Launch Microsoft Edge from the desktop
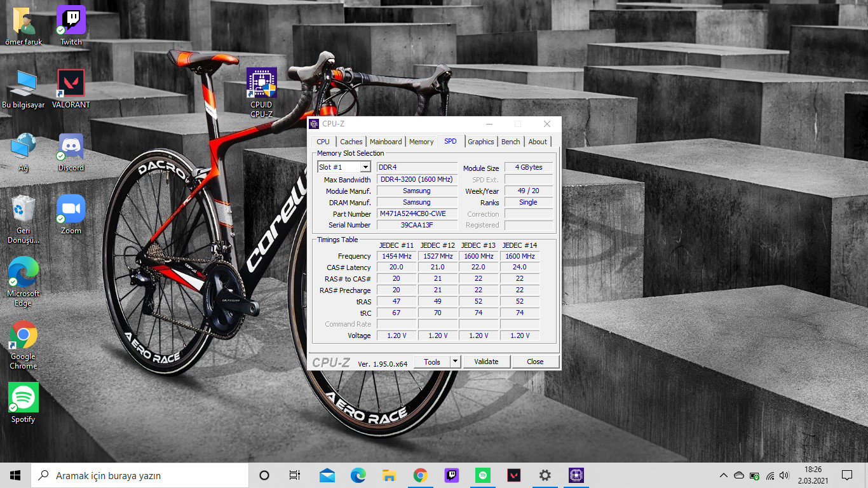This screenshot has height=488, width=868. pos(24,282)
